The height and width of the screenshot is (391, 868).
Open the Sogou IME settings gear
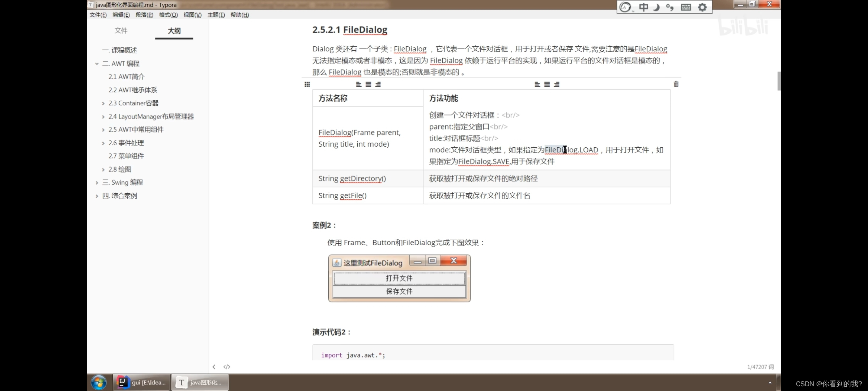702,7
